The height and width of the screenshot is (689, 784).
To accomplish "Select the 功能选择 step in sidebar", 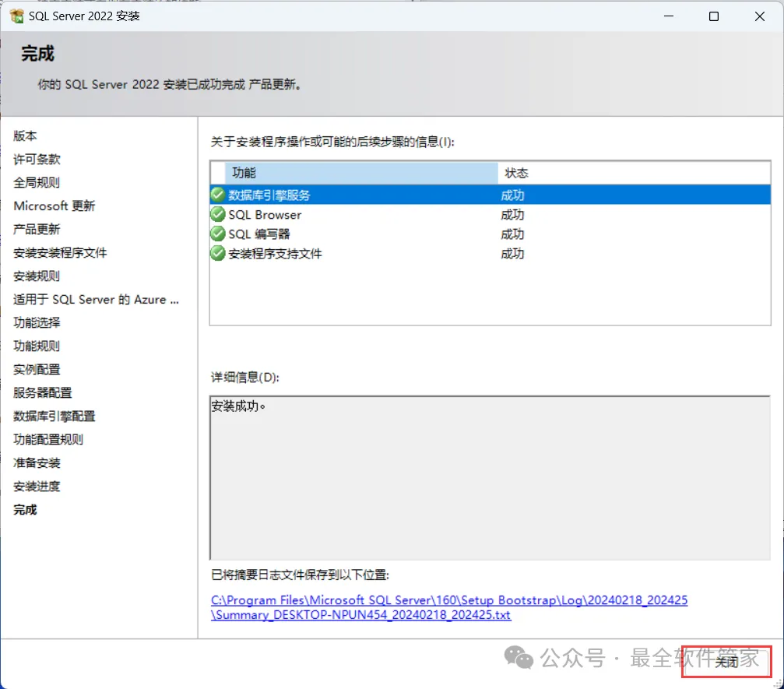I will pos(37,322).
